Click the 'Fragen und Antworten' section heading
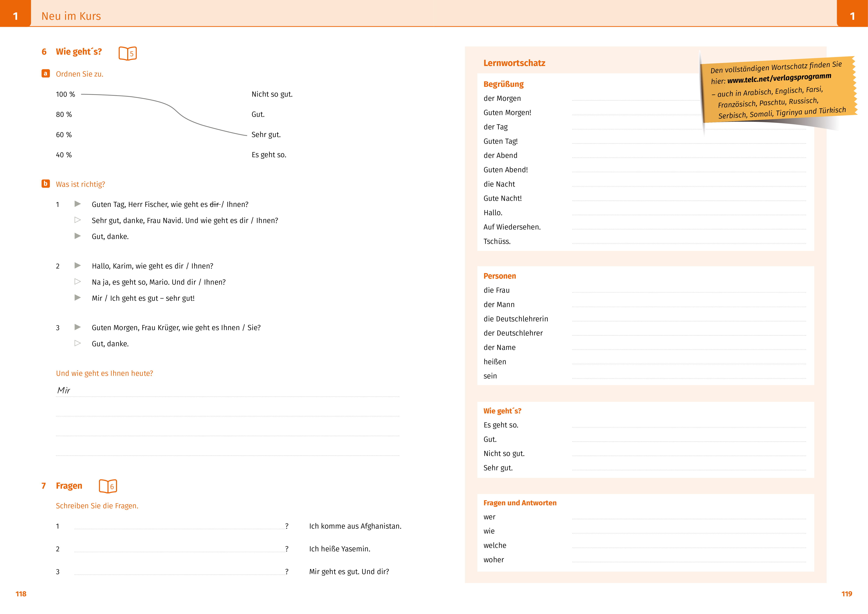The height and width of the screenshot is (614, 868). pos(520,503)
